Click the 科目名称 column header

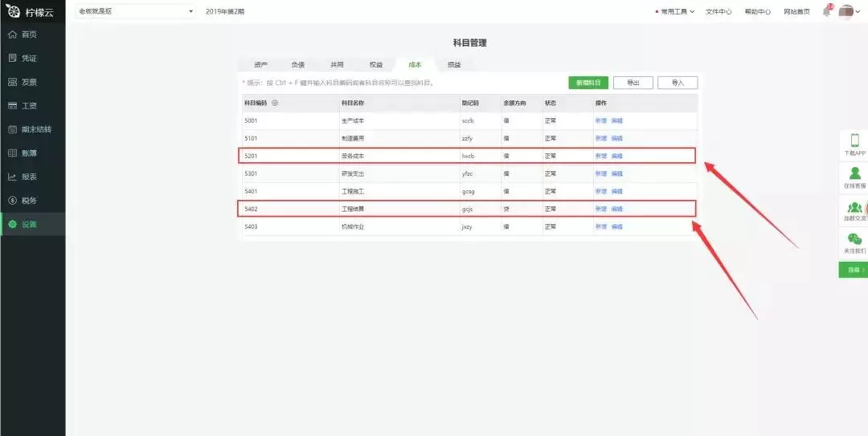tap(353, 103)
